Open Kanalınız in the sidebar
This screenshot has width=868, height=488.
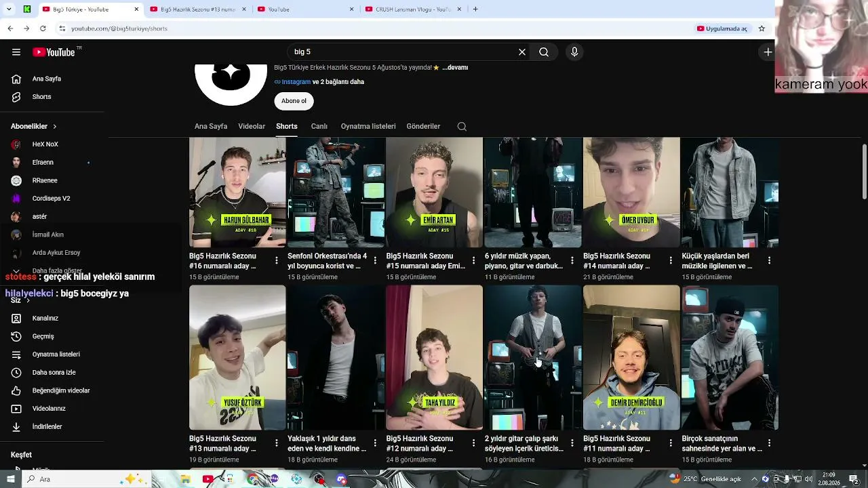pos(45,319)
